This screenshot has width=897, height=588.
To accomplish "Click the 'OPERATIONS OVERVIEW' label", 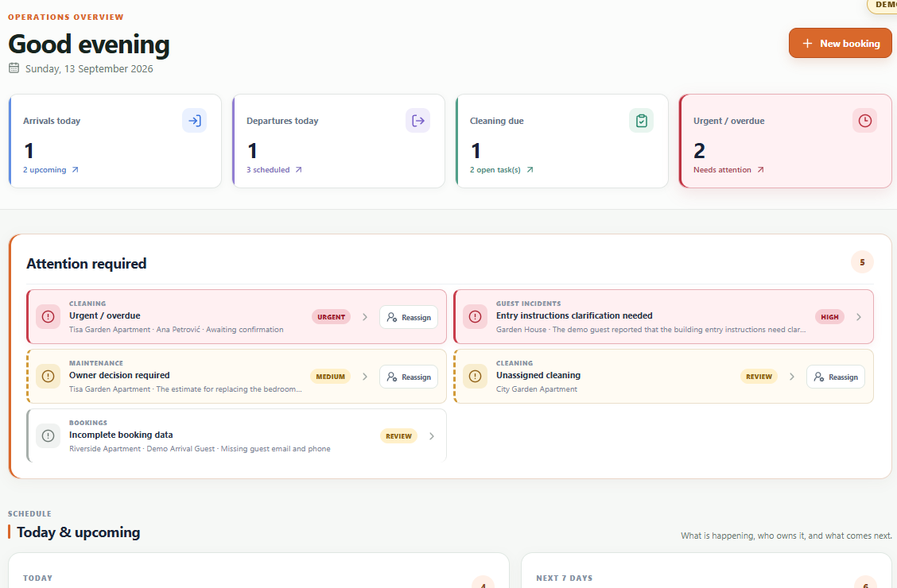I will click(66, 17).
